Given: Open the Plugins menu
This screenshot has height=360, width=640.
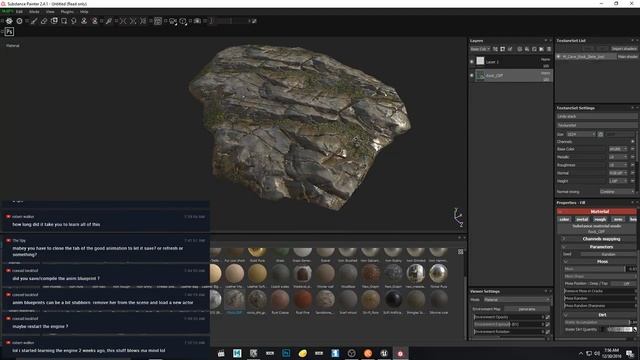Looking at the screenshot, I should pyautogui.click(x=67, y=12).
